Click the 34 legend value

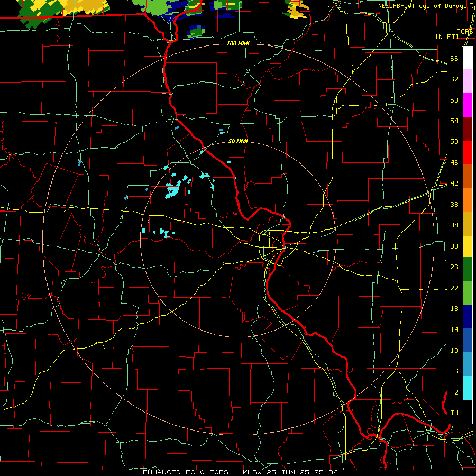click(454, 225)
